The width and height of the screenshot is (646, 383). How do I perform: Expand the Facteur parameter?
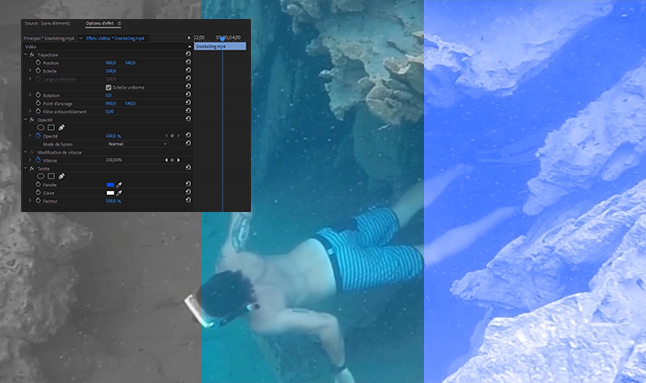coord(30,201)
